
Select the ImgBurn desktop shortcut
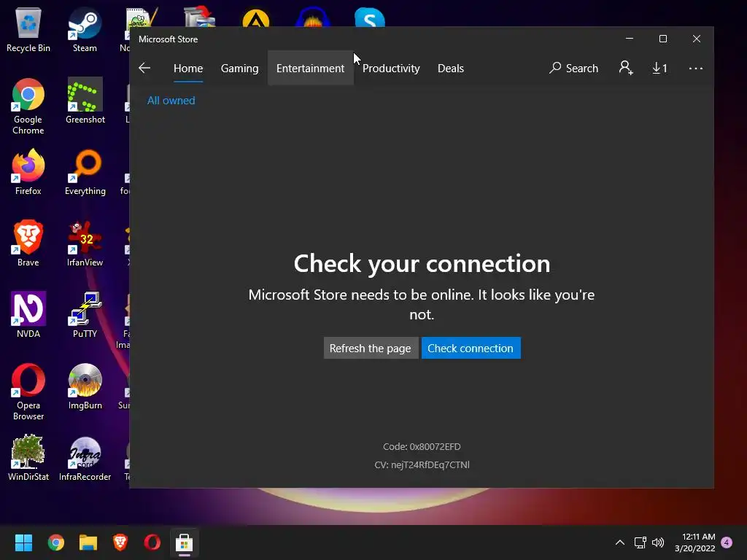pos(85,386)
